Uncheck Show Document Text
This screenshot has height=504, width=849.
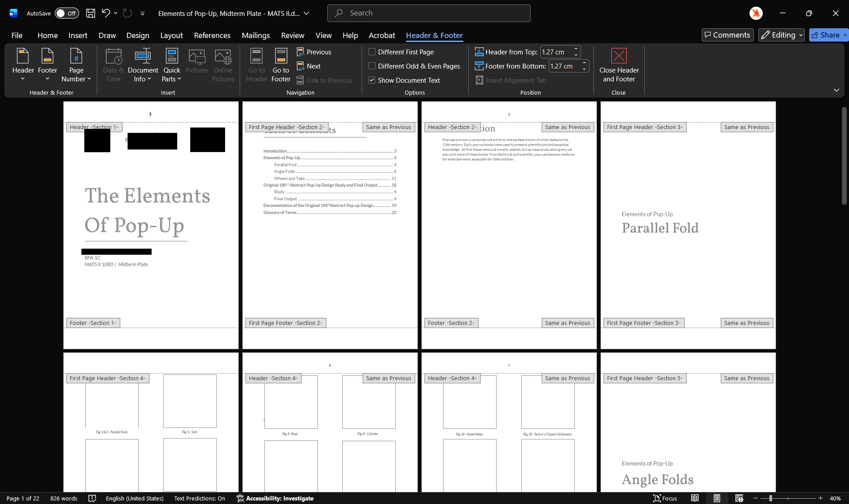click(x=372, y=80)
